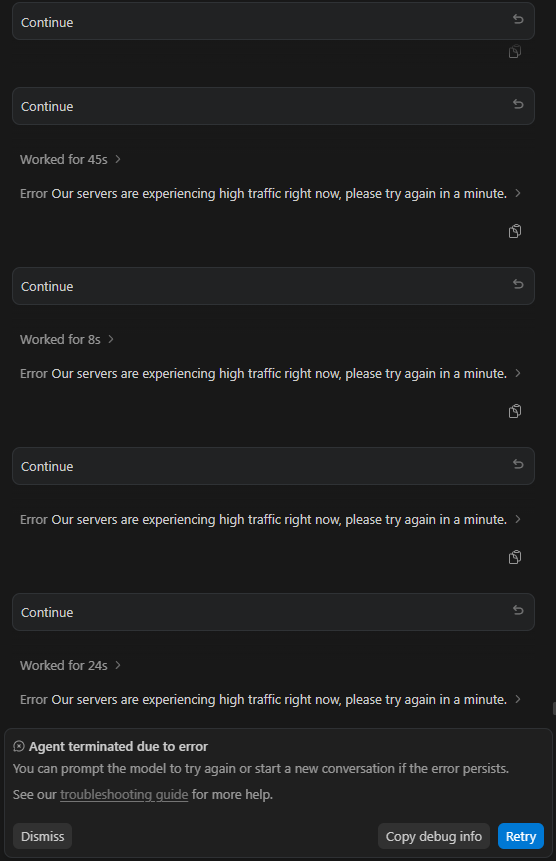This screenshot has height=861, width=556.
Task: Retry the failed agent request
Action: click(x=520, y=836)
